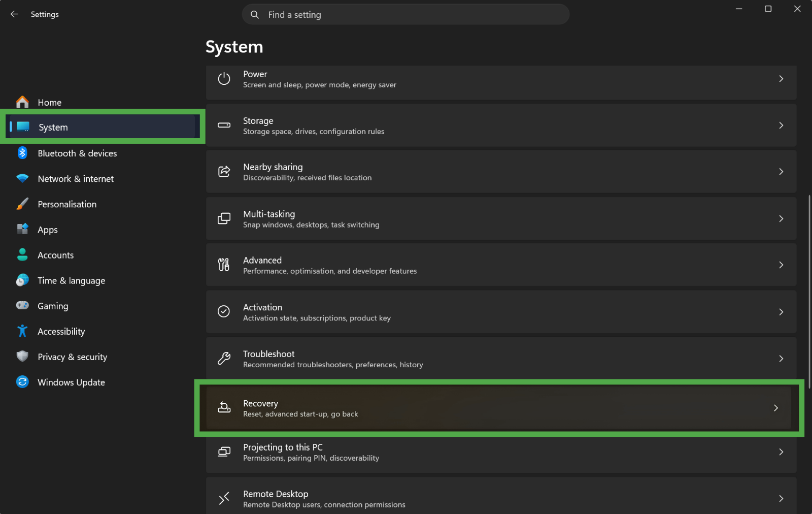Click 'Recommended troubleshooters, preferences, history' text
Image resolution: width=812 pixels, height=514 pixels.
click(x=333, y=365)
